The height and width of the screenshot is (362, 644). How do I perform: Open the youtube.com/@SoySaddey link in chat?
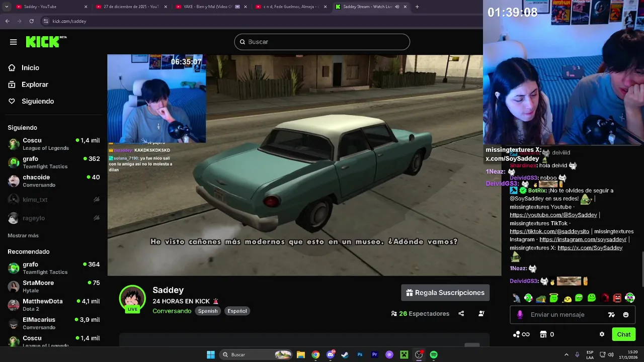[x=553, y=215]
